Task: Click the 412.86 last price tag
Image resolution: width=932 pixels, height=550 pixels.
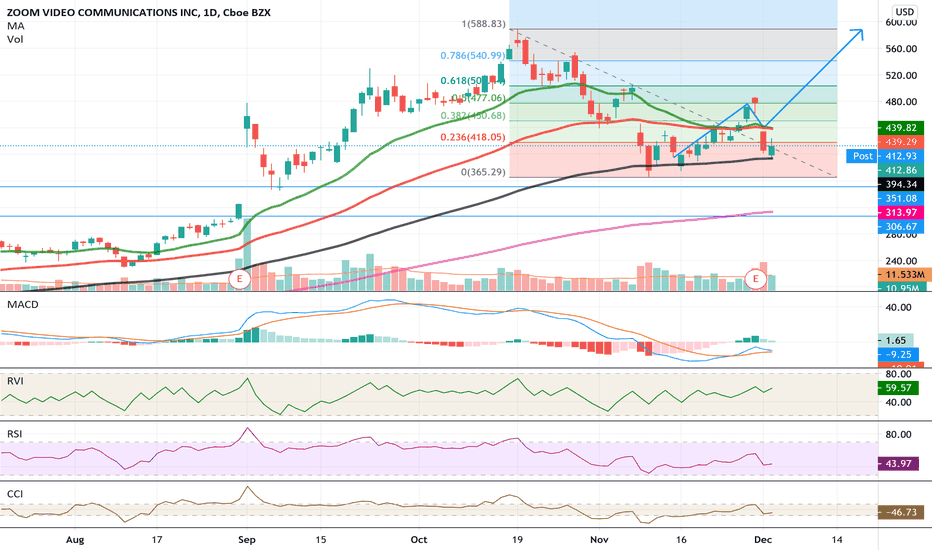Action: 900,170
